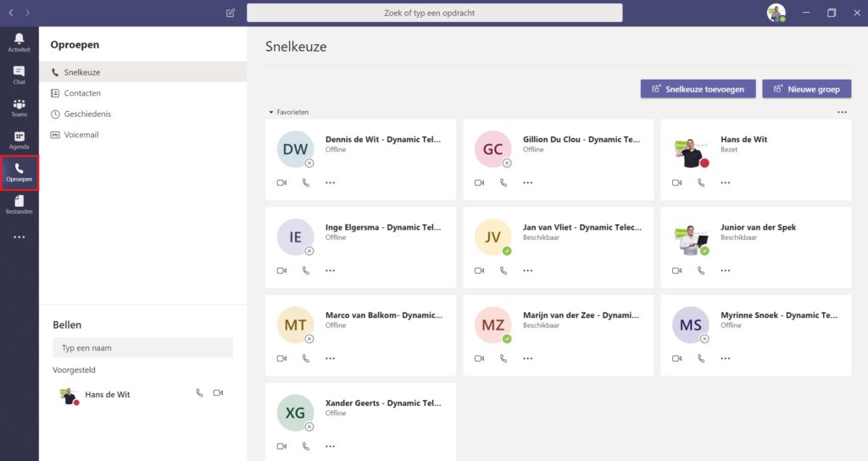
Task: Call Dennis de Wit by phone icon
Action: tap(305, 183)
